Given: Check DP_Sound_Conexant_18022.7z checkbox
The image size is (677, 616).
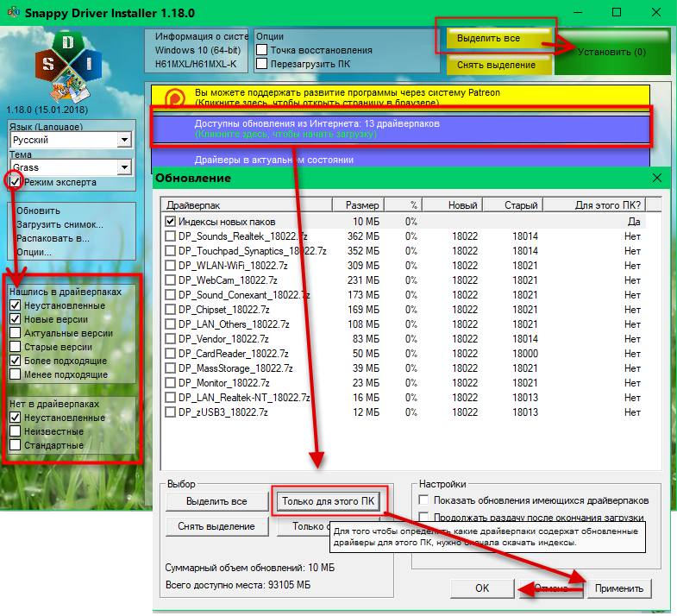Looking at the screenshot, I should point(171,295).
